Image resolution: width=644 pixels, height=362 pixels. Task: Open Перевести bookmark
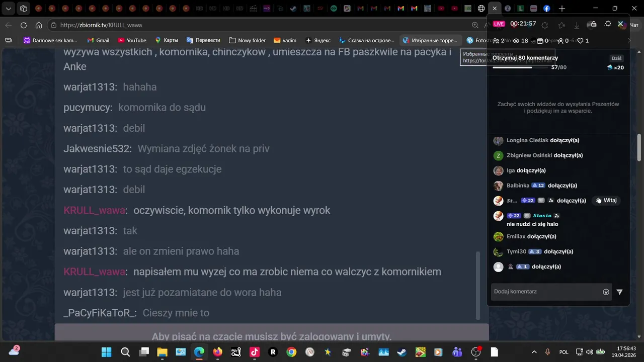(203, 40)
